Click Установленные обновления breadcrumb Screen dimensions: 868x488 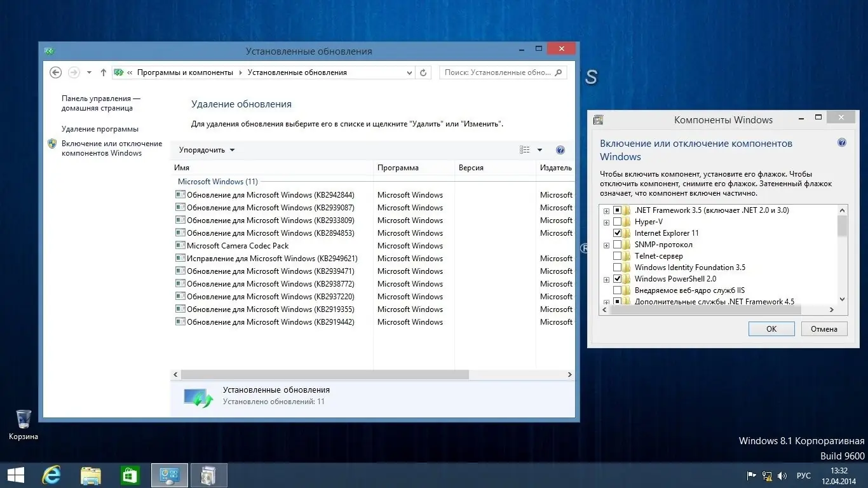[x=297, y=72]
